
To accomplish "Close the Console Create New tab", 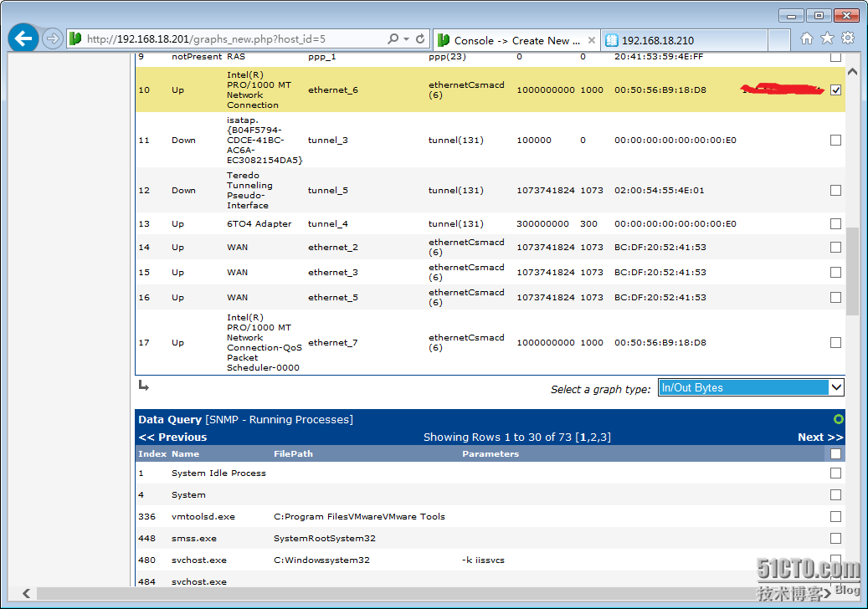I will [x=591, y=40].
